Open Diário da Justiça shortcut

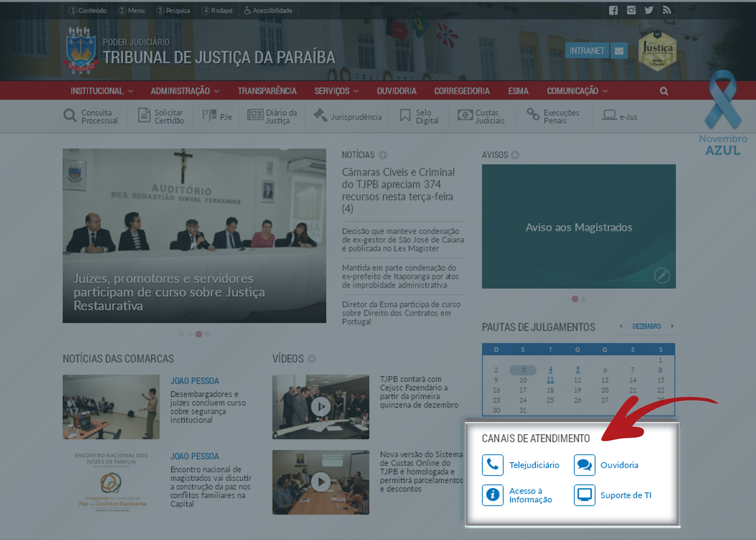pyautogui.click(x=272, y=116)
